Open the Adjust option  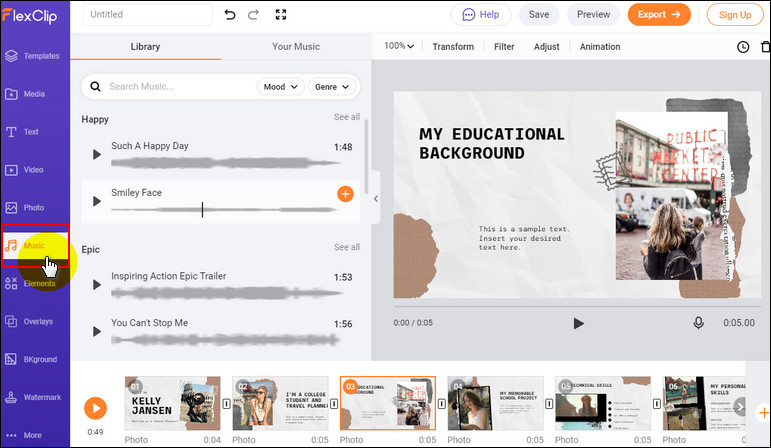547,47
